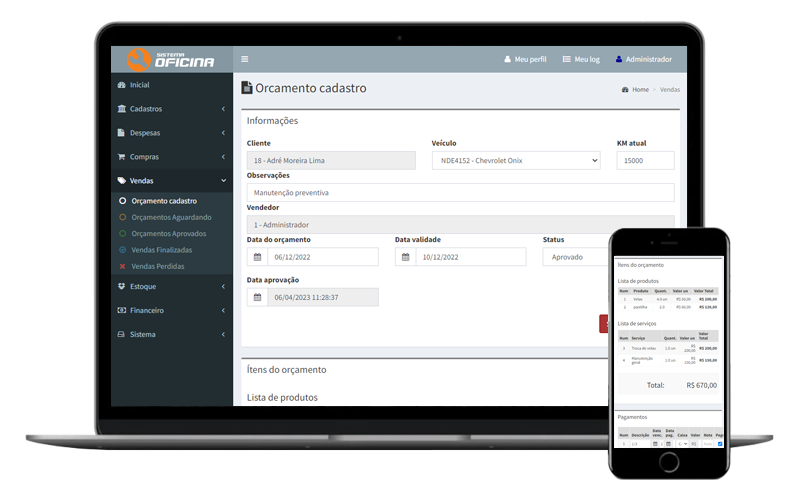Open Orçamentos Aprovados in the sidebar
Viewport: 800px width, 500px height.
point(169,233)
